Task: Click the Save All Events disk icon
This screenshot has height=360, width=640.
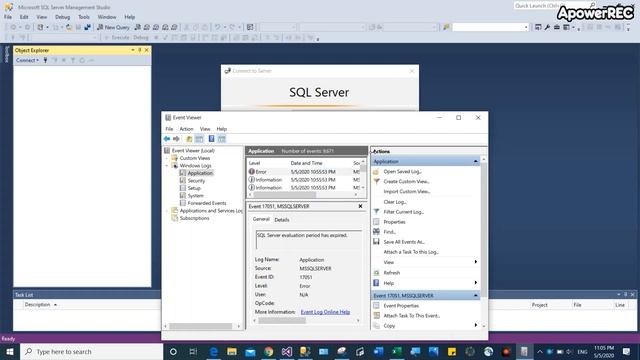Action: pyautogui.click(x=376, y=242)
